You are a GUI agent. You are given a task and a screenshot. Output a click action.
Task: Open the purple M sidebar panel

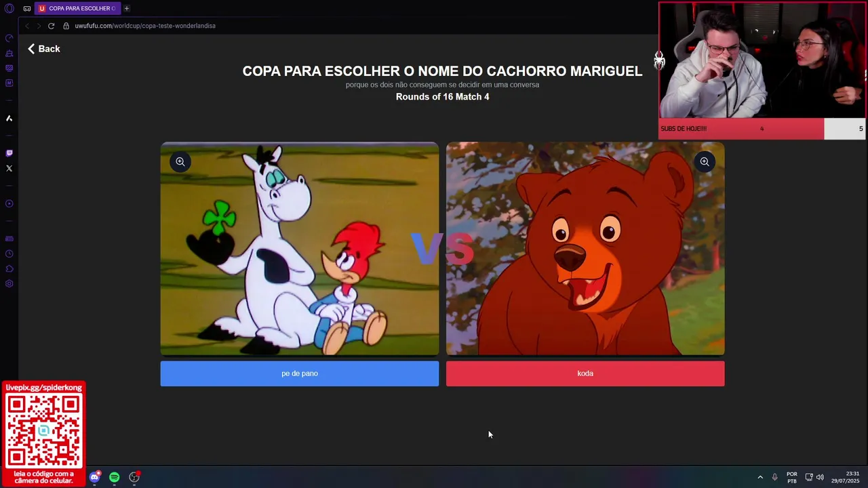(9, 83)
